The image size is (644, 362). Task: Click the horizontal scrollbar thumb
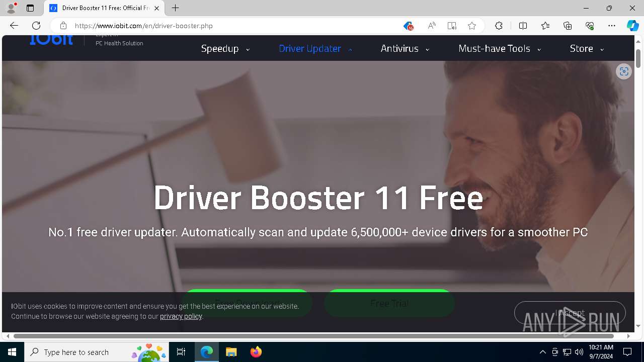(x=313, y=336)
